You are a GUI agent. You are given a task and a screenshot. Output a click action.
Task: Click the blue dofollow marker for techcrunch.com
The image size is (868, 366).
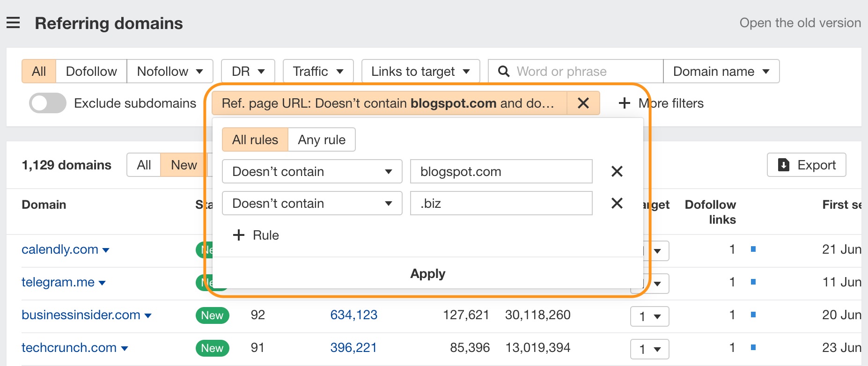pos(753,347)
